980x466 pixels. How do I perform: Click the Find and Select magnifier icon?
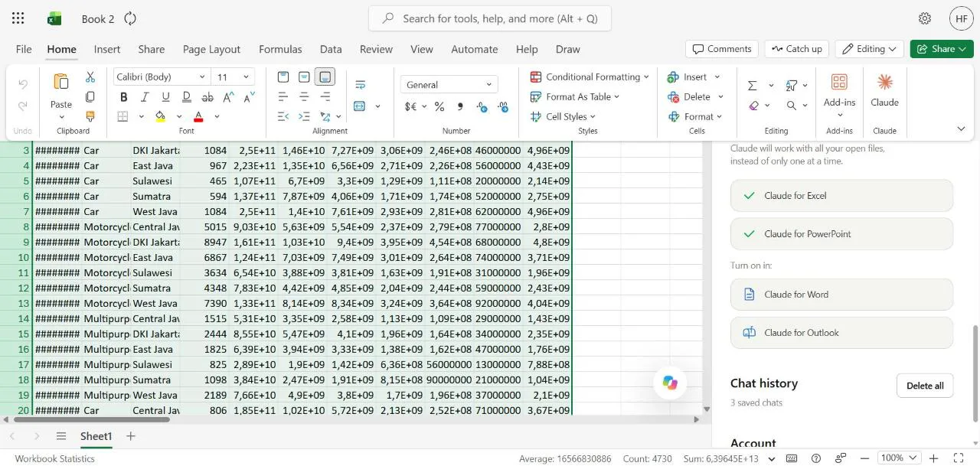point(792,106)
